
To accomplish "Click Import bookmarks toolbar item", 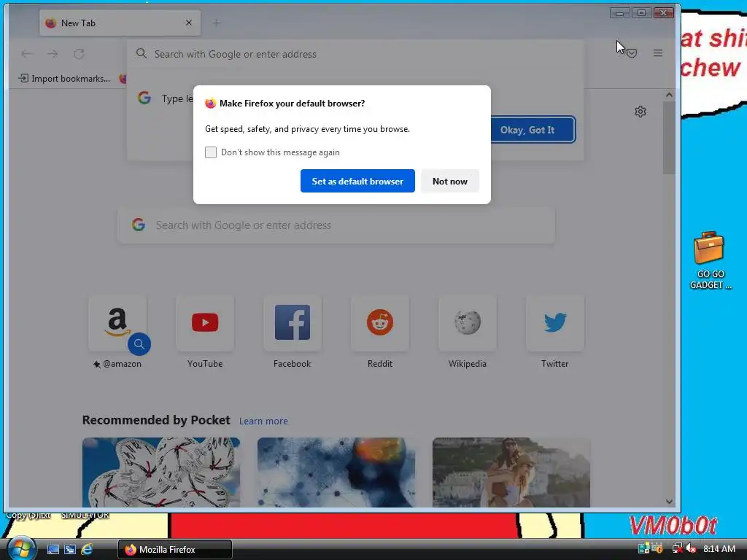I will [64, 79].
